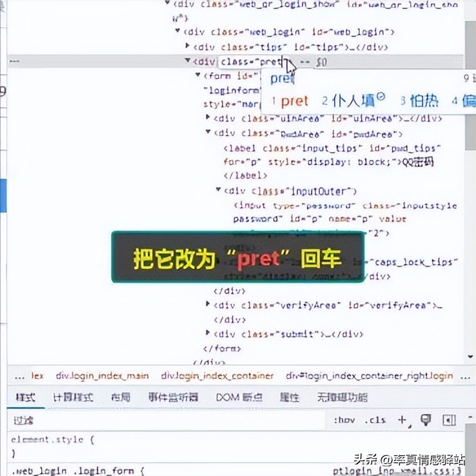
Task: Open the rendering emulation paintbrush icon
Action: click(426, 420)
